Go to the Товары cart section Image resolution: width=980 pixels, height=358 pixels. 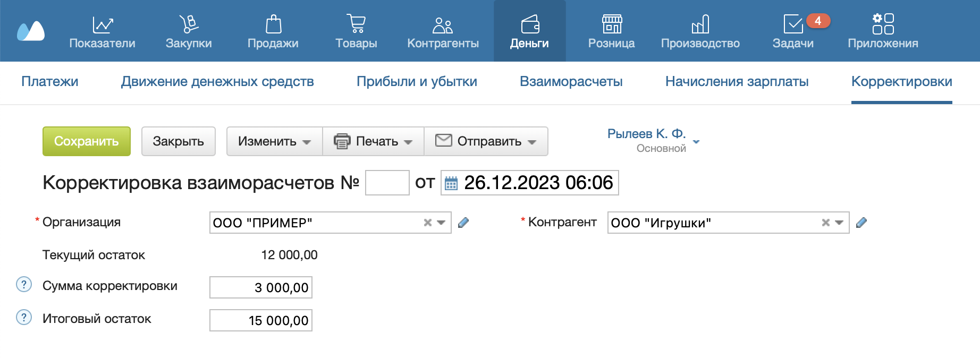[x=356, y=32]
